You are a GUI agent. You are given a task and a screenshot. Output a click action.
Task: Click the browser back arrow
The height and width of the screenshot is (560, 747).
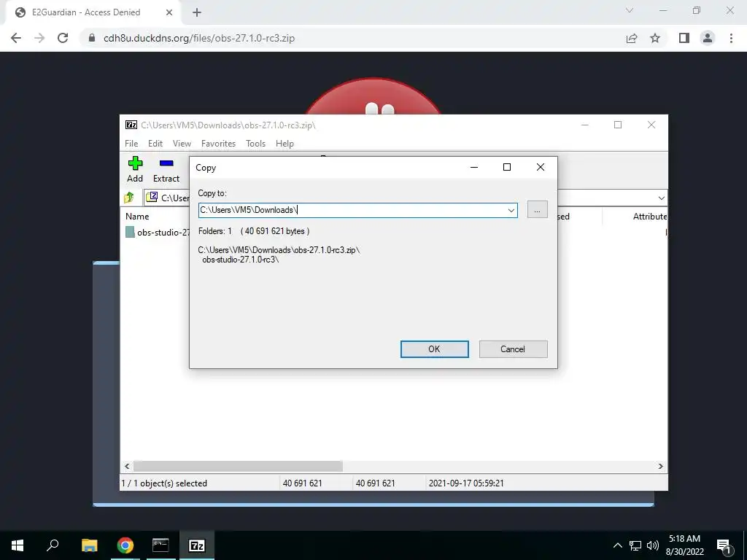(16, 38)
